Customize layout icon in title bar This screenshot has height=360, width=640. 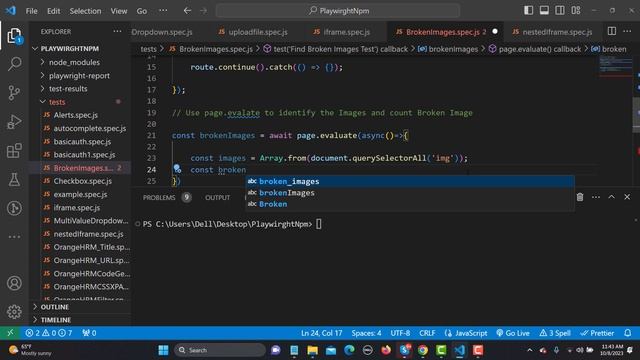[x=576, y=11]
